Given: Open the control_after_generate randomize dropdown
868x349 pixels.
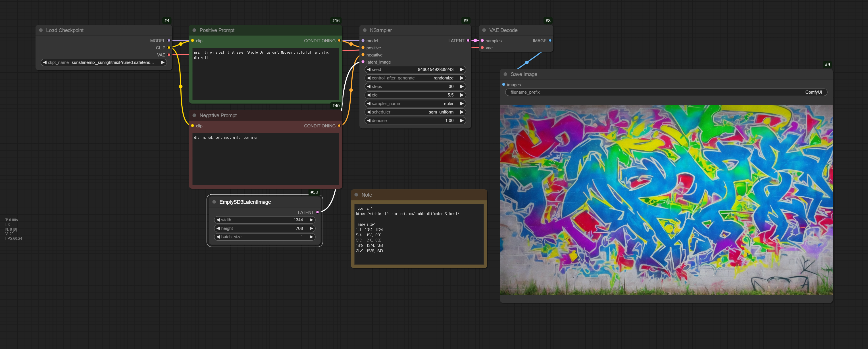Looking at the screenshot, I should [415, 78].
